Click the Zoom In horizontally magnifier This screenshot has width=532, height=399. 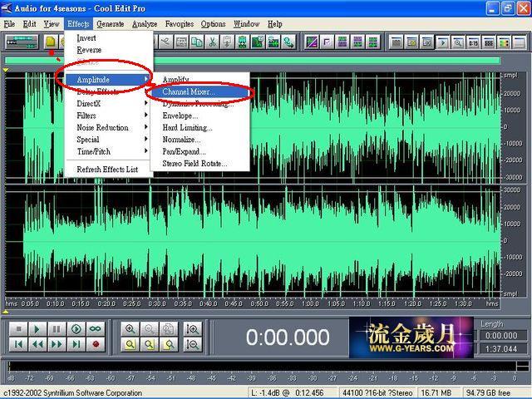click(x=130, y=329)
